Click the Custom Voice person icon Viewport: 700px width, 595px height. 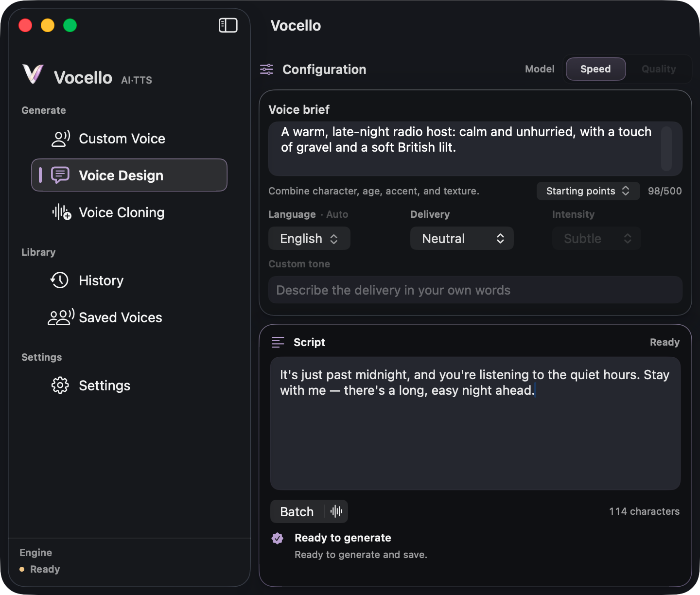point(61,139)
